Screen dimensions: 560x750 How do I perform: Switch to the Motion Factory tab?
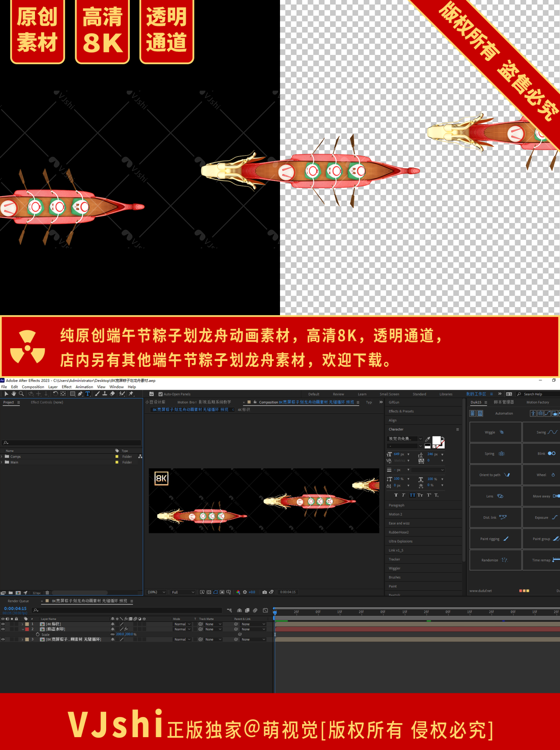[538, 402]
